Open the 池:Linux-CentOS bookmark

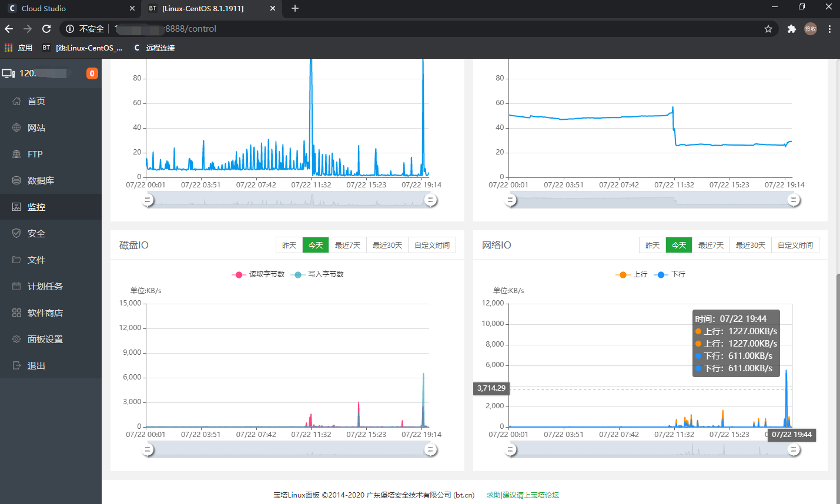[82, 48]
